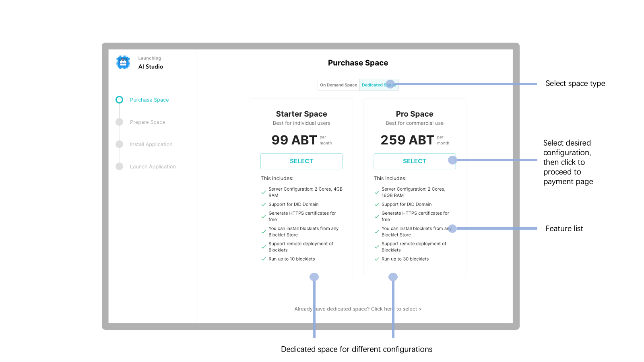
Task: Click the Launch Application step indicator
Action: [120, 167]
